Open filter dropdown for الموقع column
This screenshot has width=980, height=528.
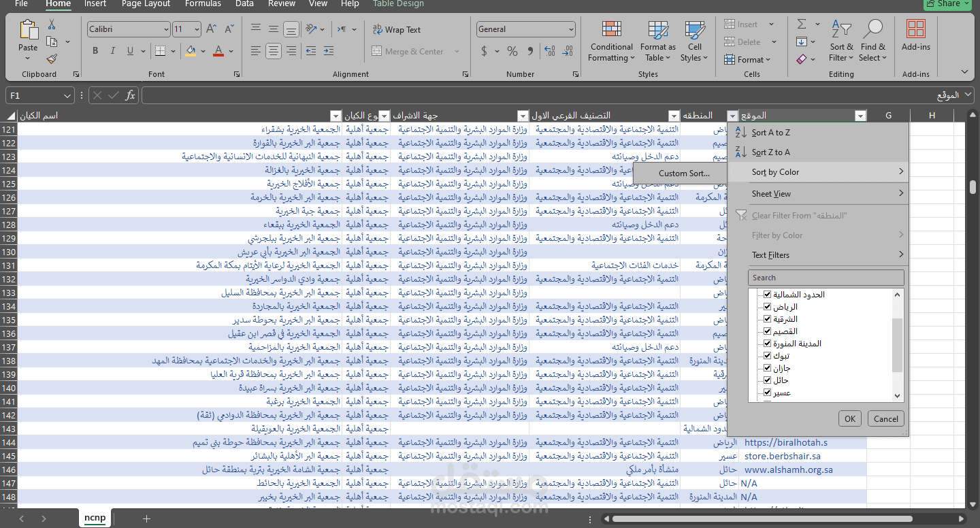click(860, 116)
